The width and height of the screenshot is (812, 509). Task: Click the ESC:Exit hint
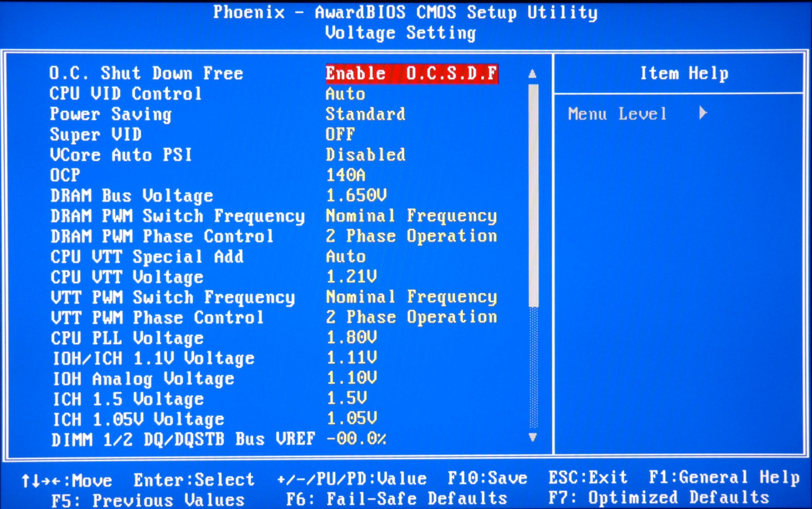coord(588,478)
